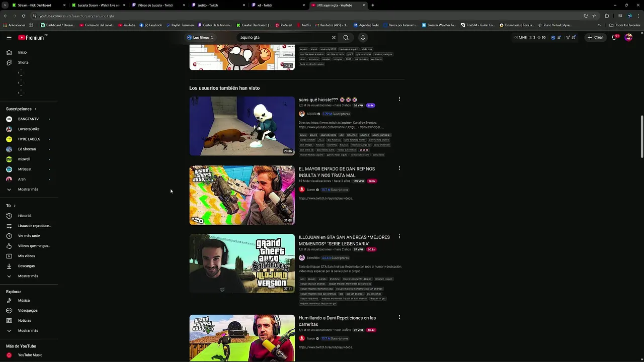Open HYBE LABELS channel subscription
The image size is (644, 362).
tap(28, 139)
